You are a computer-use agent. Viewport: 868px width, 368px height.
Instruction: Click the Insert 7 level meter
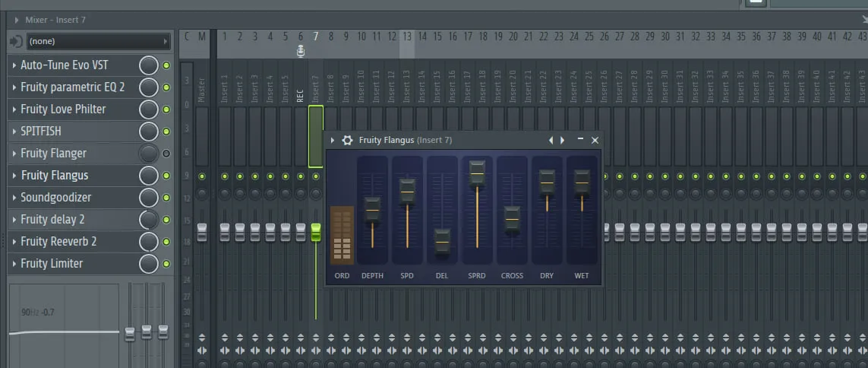click(316, 136)
